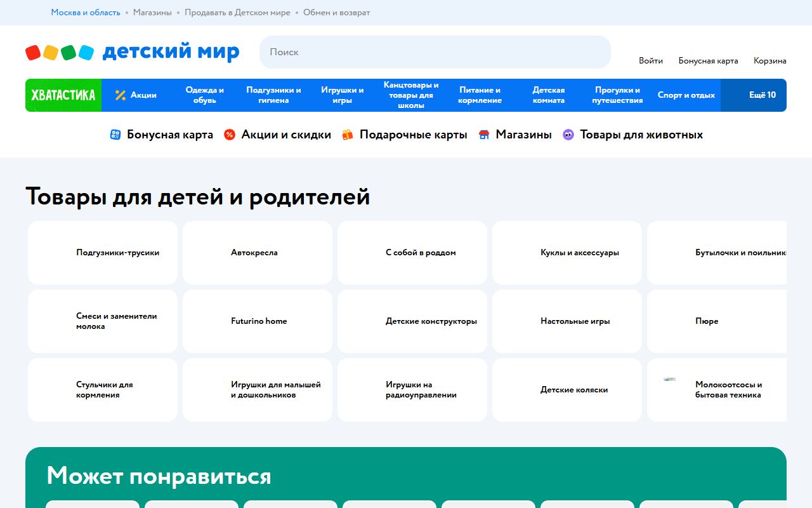Open Пюре category card
Image resolution: width=812 pixels, height=508 pixels.
(x=717, y=321)
